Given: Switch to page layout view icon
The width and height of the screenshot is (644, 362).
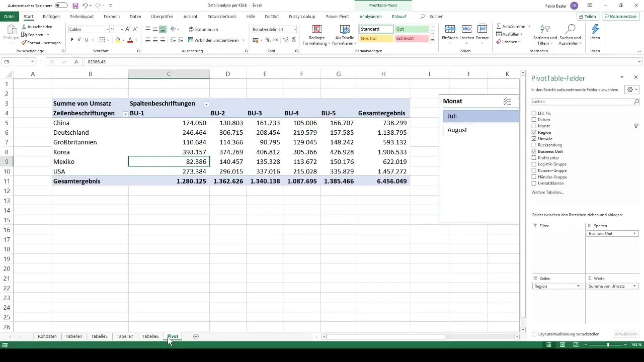Looking at the screenshot, I should (562, 345).
